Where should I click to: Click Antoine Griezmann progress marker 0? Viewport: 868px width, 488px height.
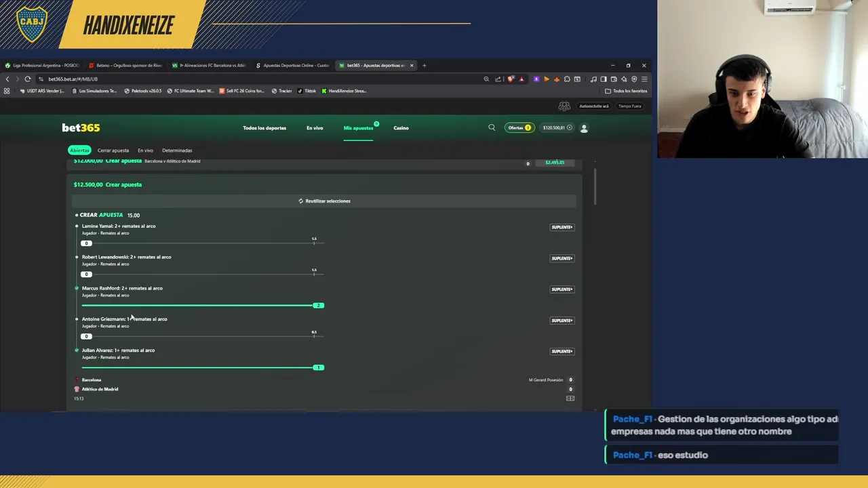click(86, 336)
